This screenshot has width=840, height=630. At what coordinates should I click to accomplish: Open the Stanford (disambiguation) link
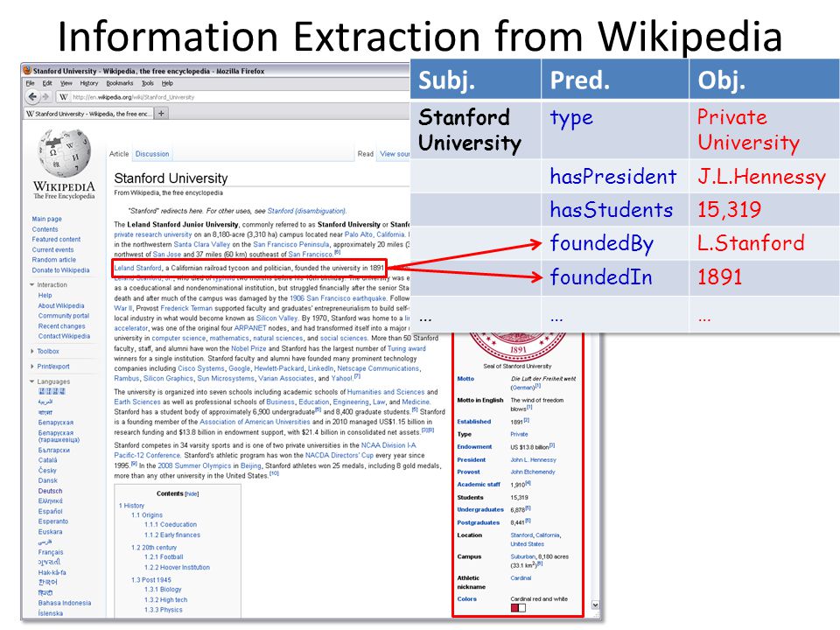[x=306, y=211]
